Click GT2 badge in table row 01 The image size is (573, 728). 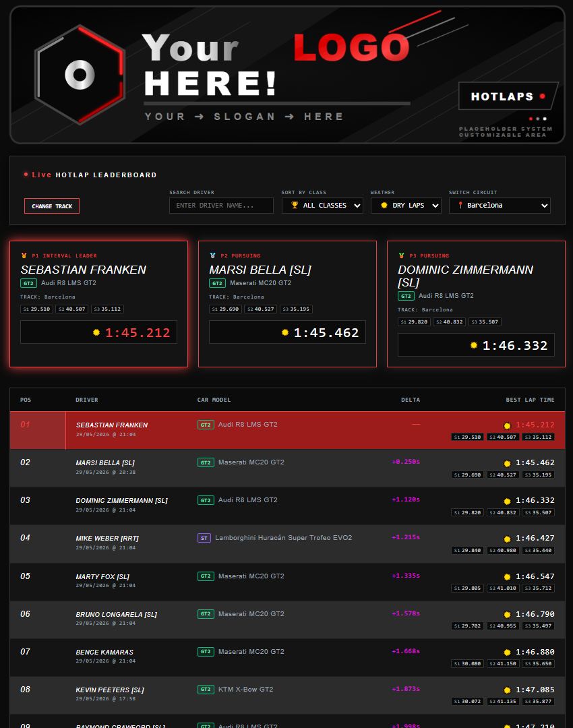pyautogui.click(x=206, y=425)
